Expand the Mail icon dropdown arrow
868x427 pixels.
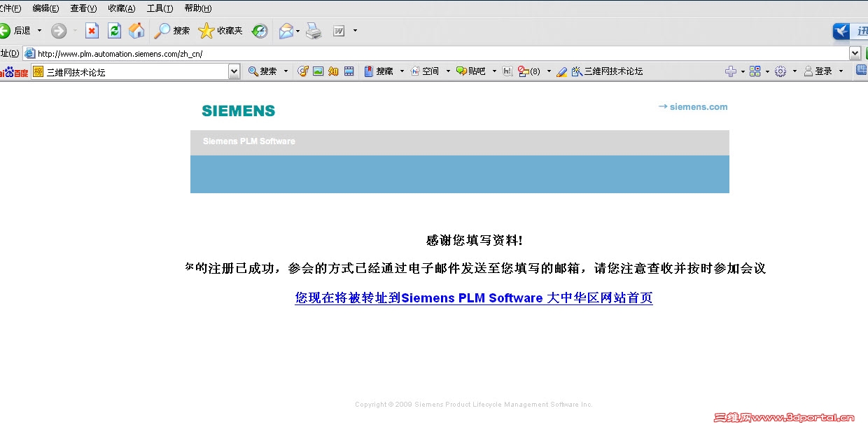pos(297,31)
